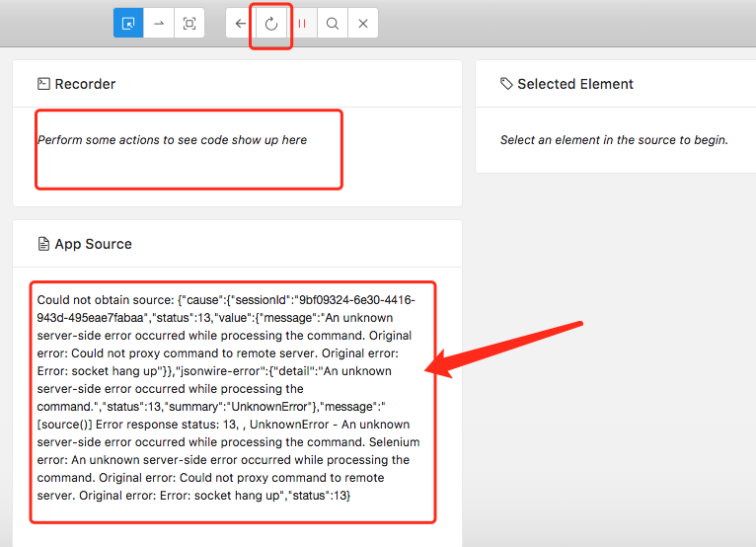
Task: Click the App Source document icon
Action: (x=43, y=244)
